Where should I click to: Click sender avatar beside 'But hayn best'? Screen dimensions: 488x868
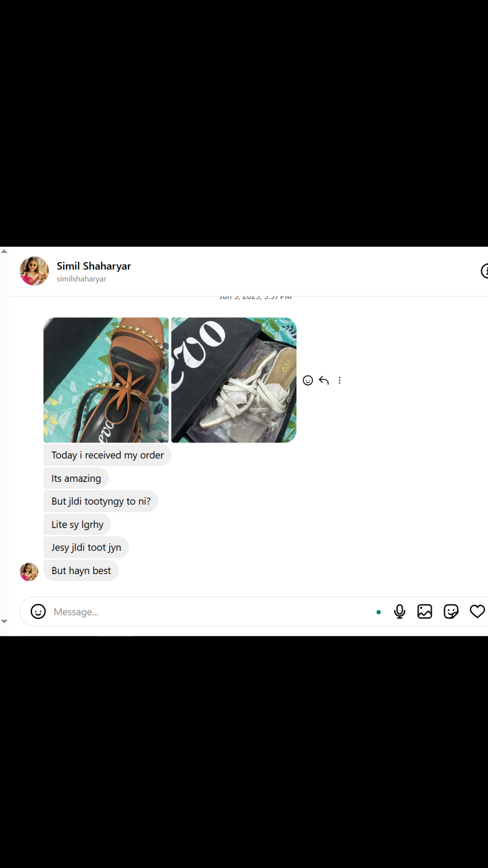click(29, 571)
